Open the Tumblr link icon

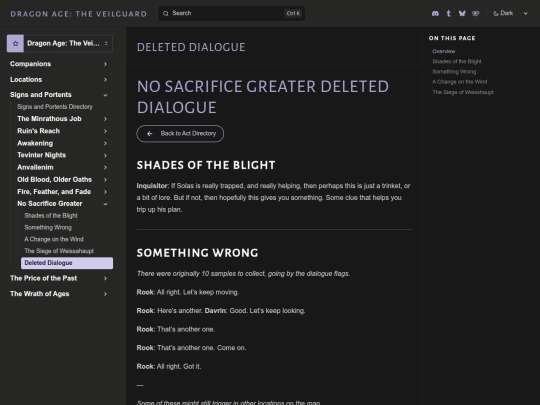[448, 13]
